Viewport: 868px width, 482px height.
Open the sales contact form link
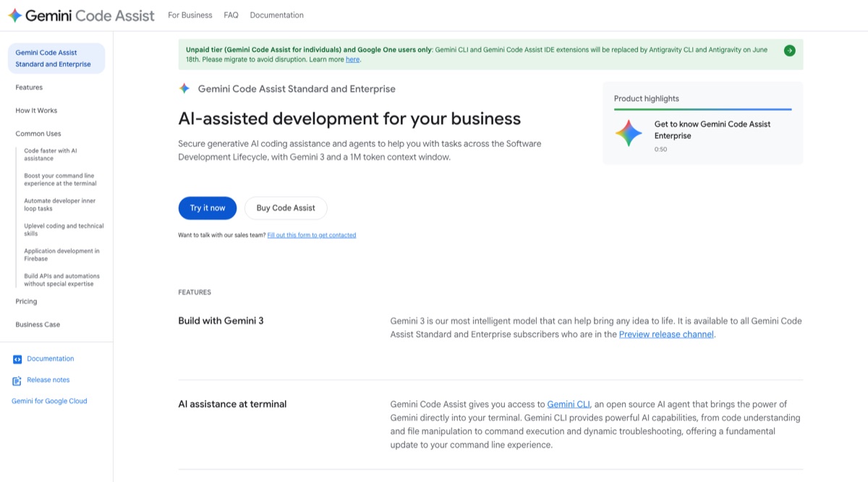coord(312,235)
